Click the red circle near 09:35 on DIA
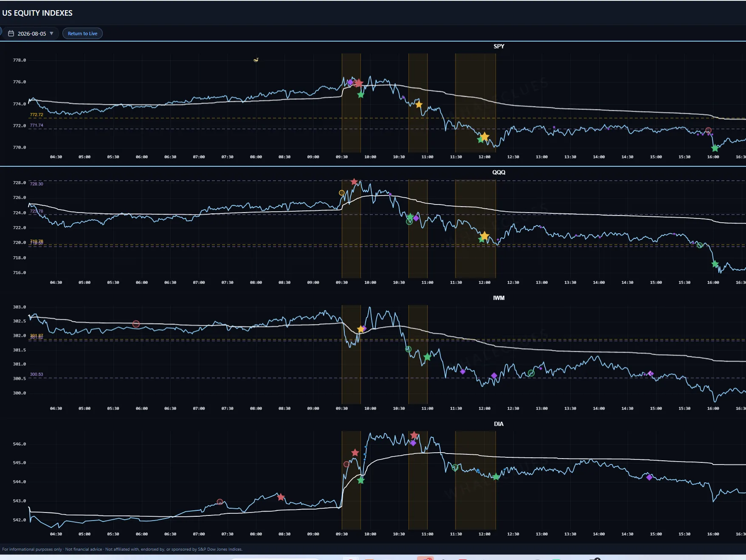Image resolution: width=746 pixels, height=560 pixels. coord(346,464)
